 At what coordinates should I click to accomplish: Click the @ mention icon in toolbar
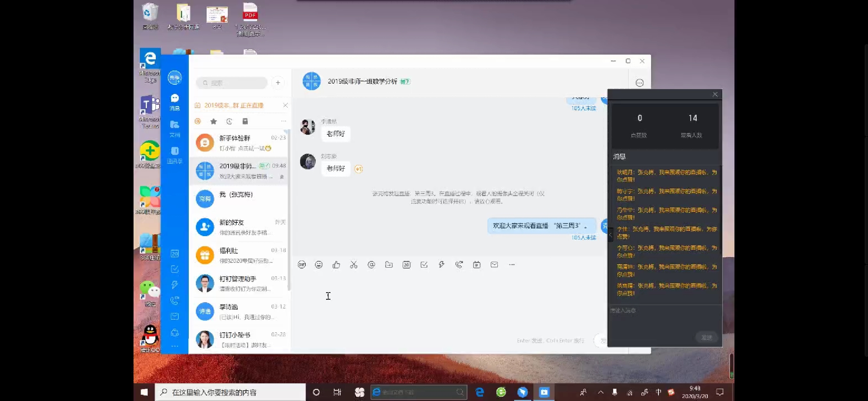pos(371,265)
